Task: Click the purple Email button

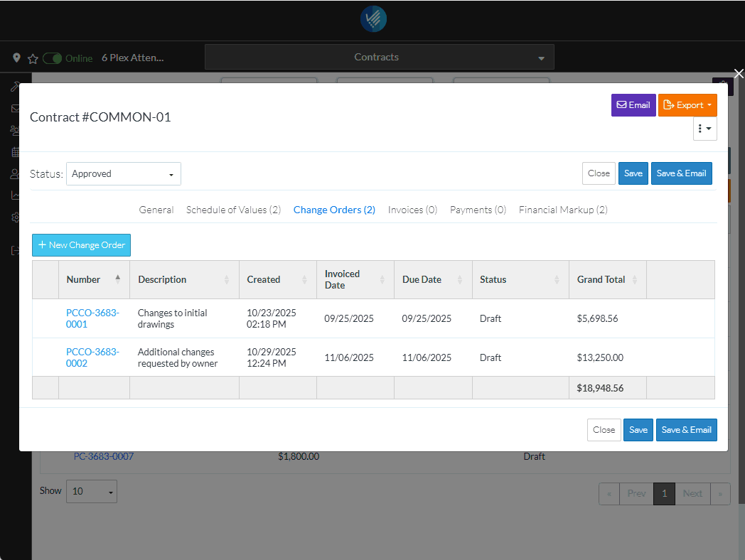Action: coord(633,105)
